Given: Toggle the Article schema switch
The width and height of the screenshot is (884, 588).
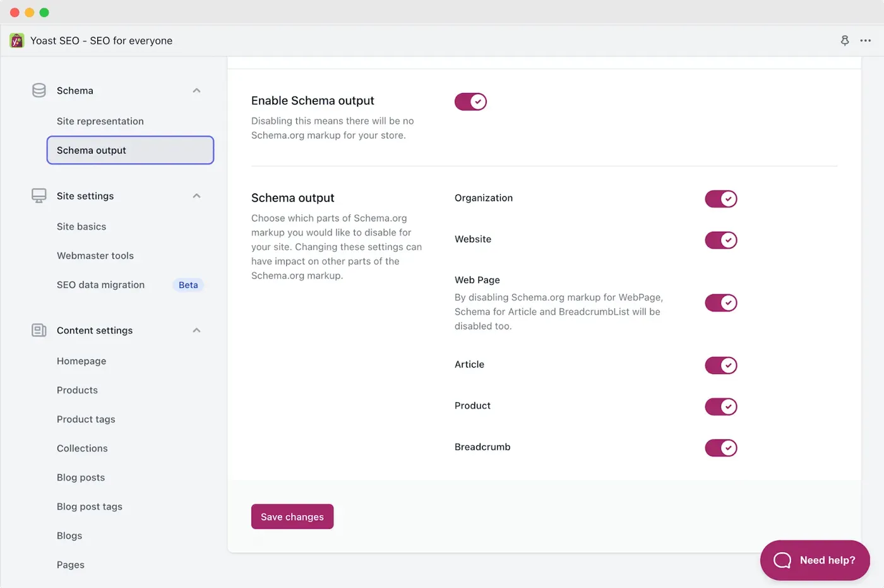Looking at the screenshot, I should click(x=721, y=365).
